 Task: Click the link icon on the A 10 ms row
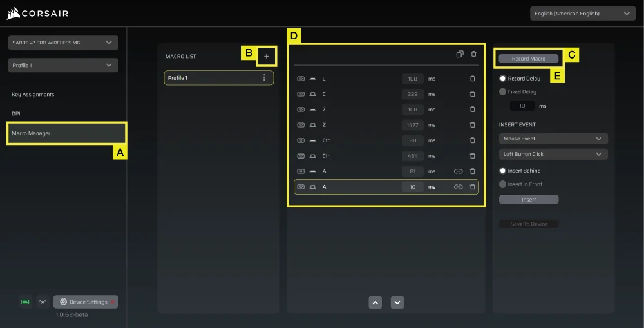459,187
